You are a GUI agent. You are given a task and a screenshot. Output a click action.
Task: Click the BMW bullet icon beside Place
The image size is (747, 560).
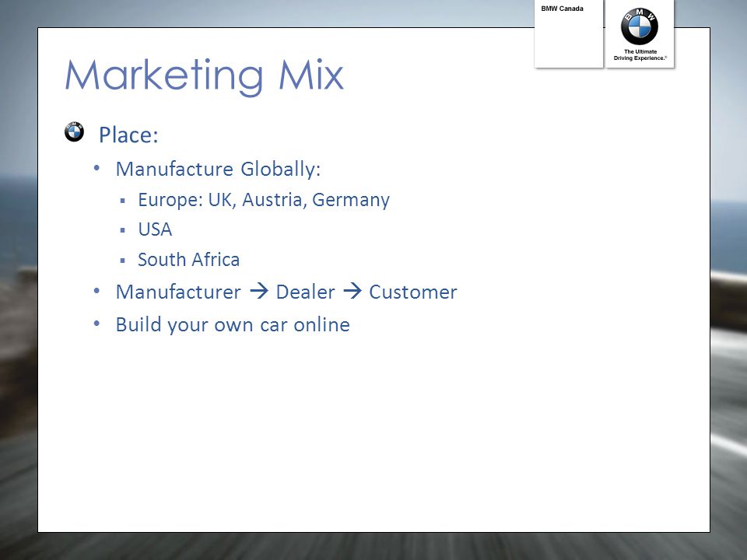tap(75, 132)
